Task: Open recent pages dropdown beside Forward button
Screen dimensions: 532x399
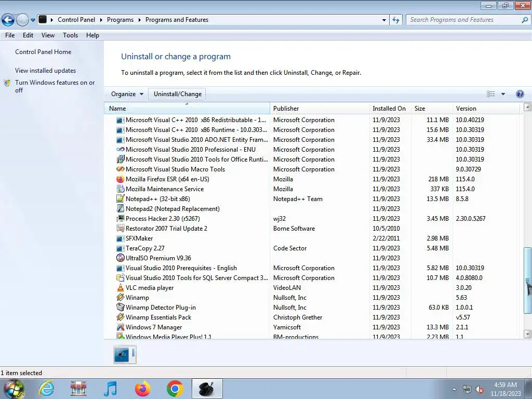Action: [x=33, y=20]
